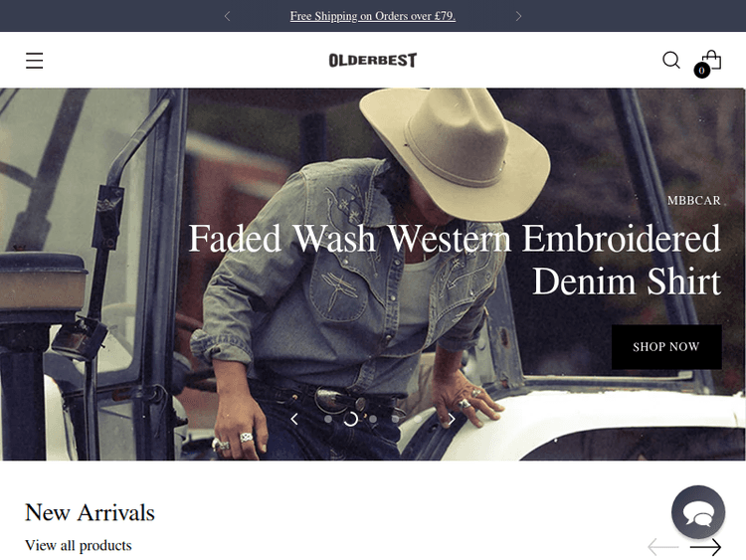Open View all products link
Image resolution: width=746 pixels, height=560 pixels.
(x=78, y=545)
